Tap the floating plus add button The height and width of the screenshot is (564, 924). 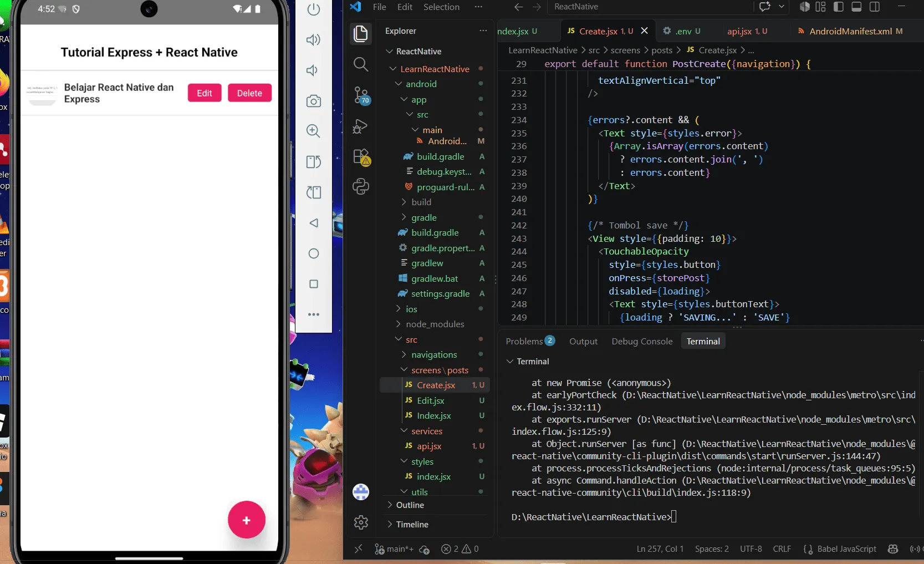(x=247, y=520)
